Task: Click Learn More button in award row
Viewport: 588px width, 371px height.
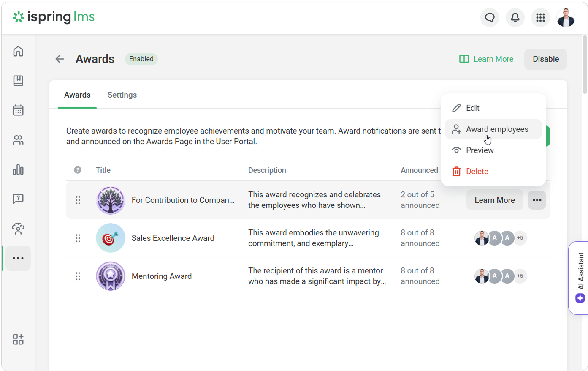Action: click(494, 200)
